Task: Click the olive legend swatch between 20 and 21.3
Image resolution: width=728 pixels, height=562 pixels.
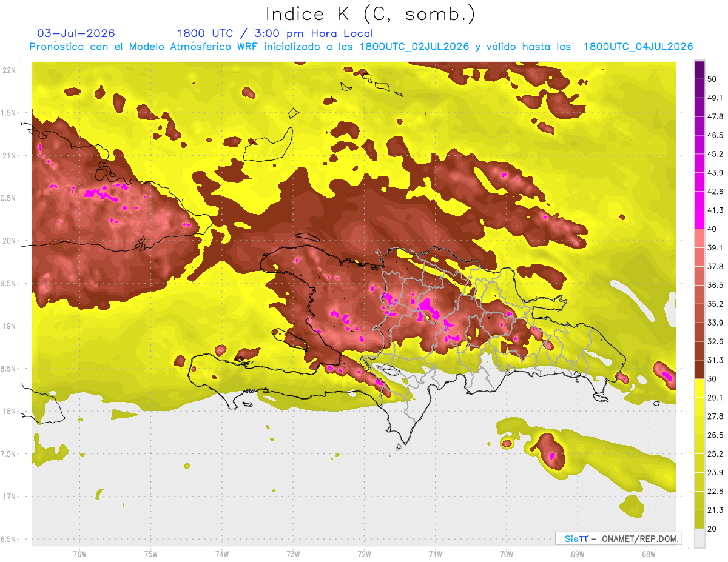Action: (699, 520)
